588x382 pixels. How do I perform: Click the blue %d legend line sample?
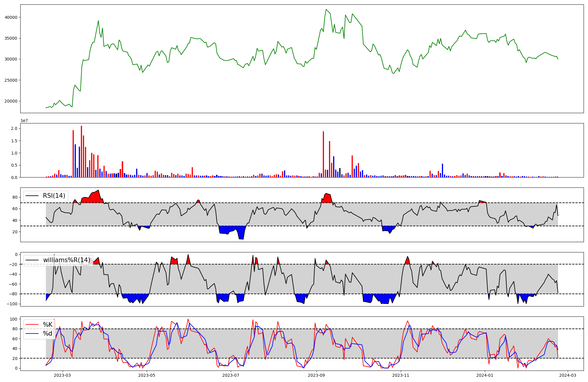coord(32,334)
